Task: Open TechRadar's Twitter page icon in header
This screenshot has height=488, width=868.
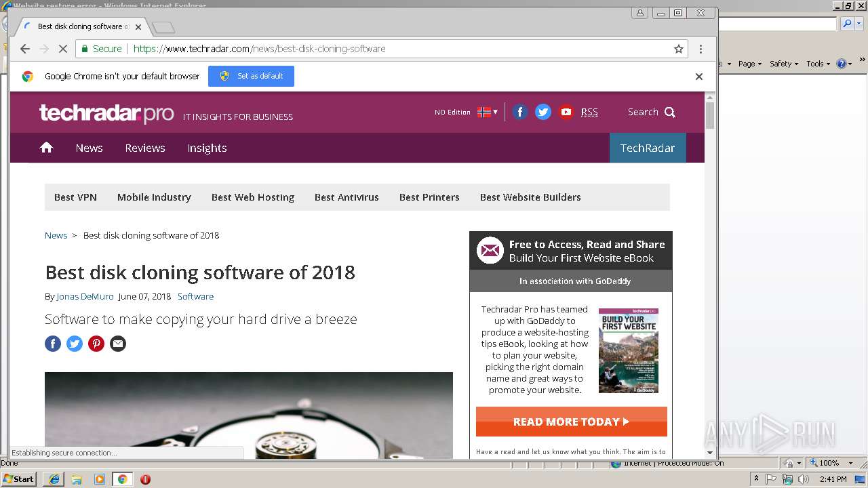Action: point(543,112)
